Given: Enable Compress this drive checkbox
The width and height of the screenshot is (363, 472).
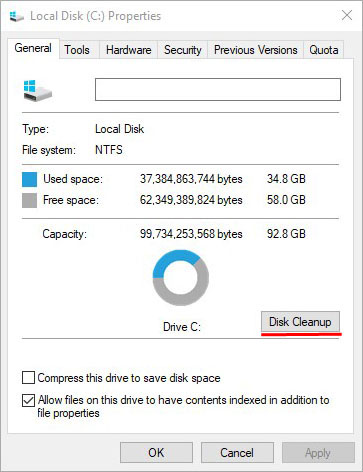Looking at the screenshot, I should click(x=28, y=378).
